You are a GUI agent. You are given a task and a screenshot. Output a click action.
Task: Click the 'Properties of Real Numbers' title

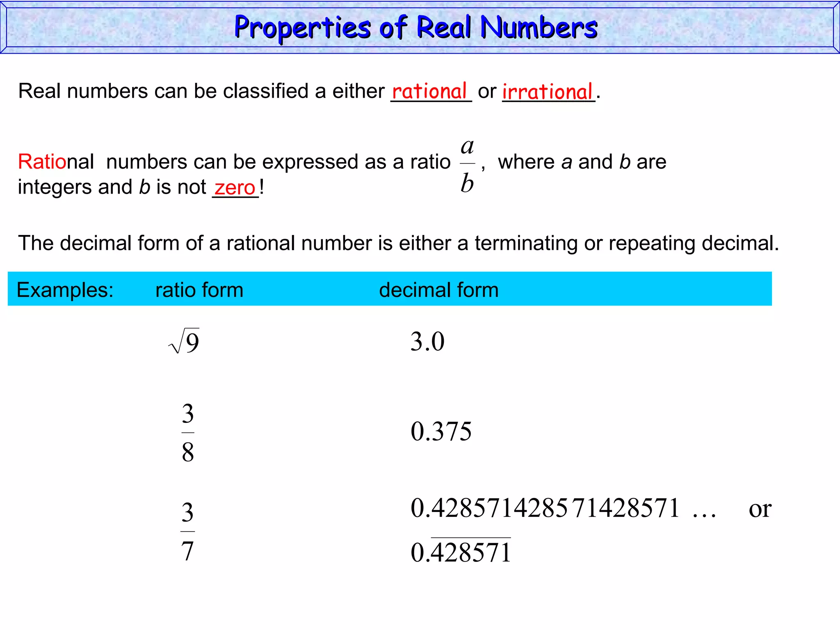(415, 27)
